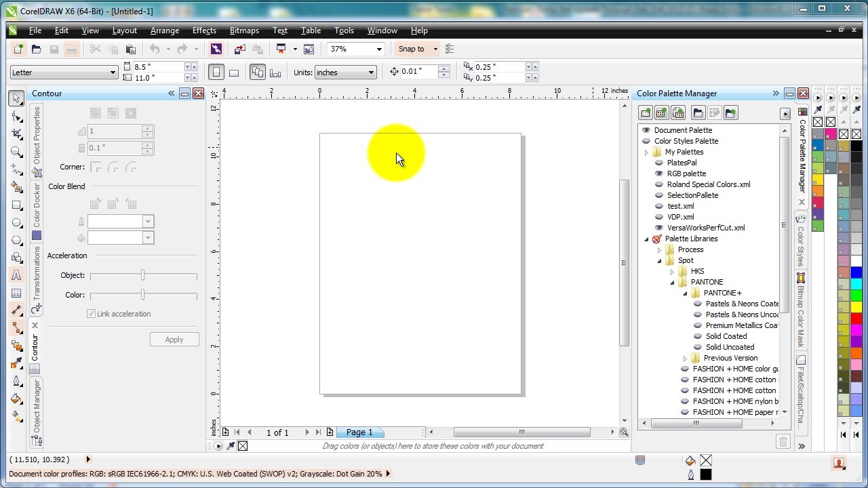Select the Page 1 tab

(x=359, y=432)
